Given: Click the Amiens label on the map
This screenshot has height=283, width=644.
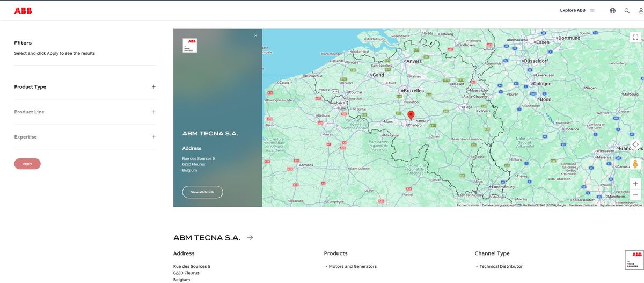Looking at the screenshot, I should pos(306,165).
